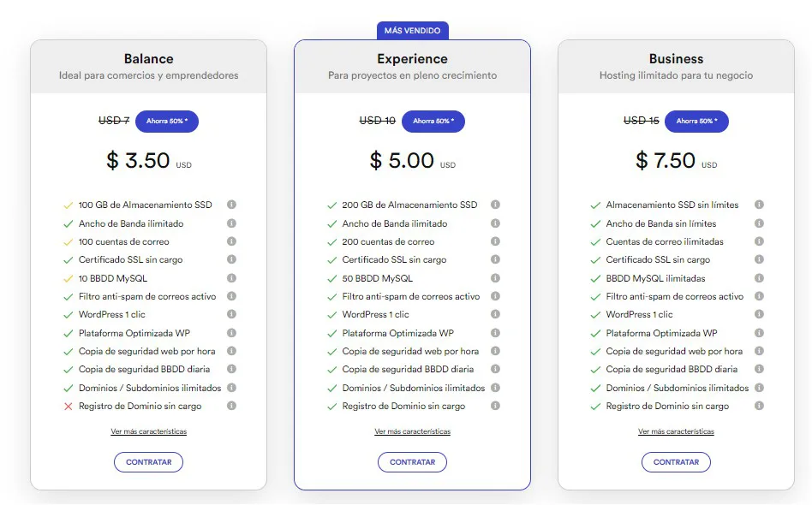Image resolution: width=812 pixels, height=505 pixels.
Task: Open info icon for 200 cuentas de correo
Action: 496,241
